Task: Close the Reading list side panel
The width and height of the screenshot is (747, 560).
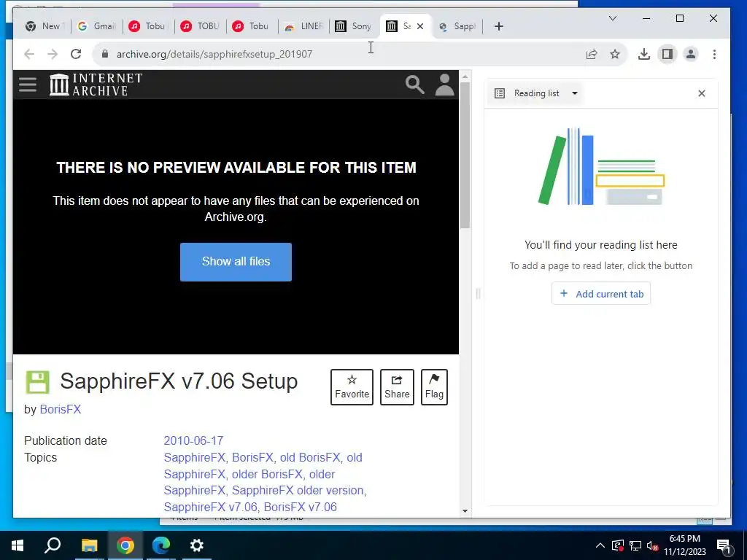Action: (701, 93)
